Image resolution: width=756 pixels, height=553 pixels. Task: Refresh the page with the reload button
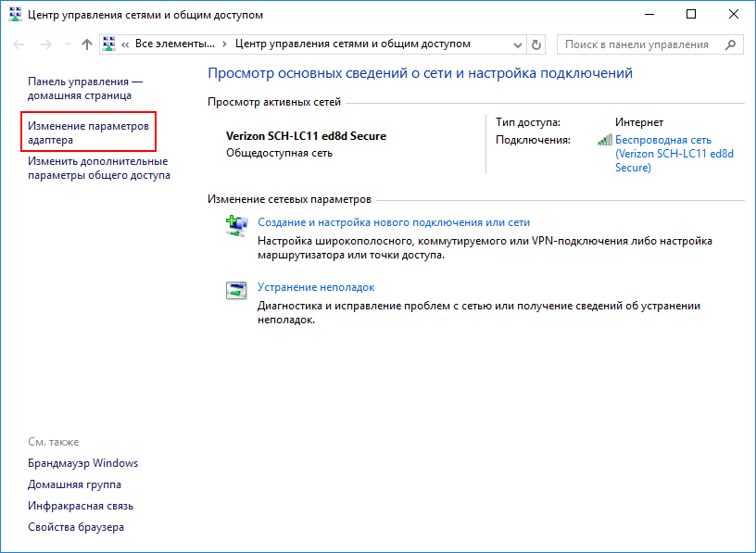tap(536, 44)
